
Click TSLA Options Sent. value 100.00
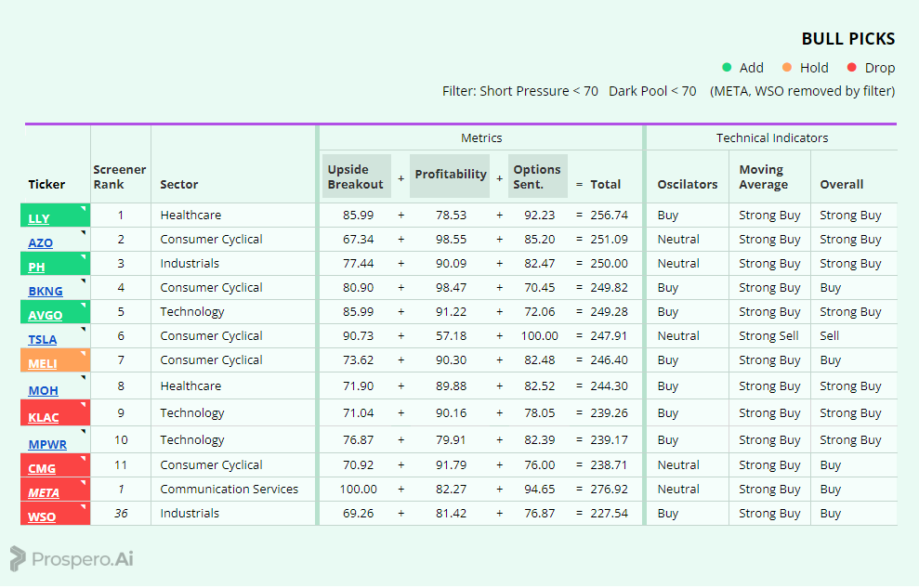(x=539, y=335)
